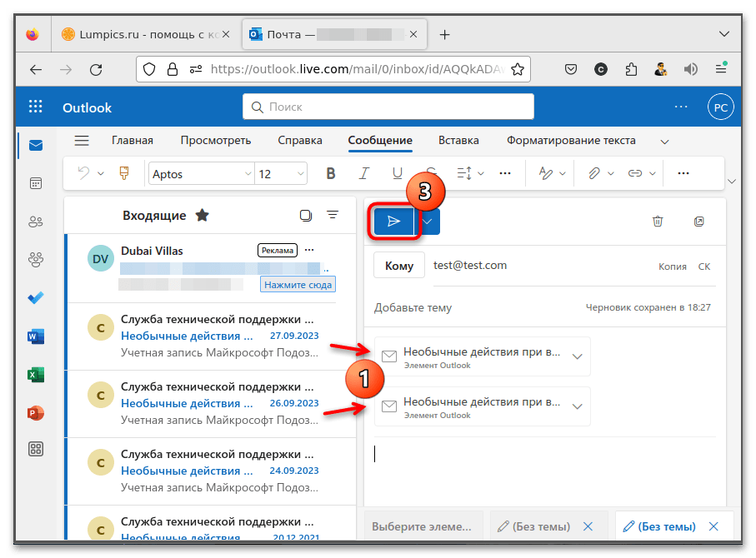Expand first attached Outlook item menu
This screenshot has height=558, width=756.
click(x=576, y=356)
